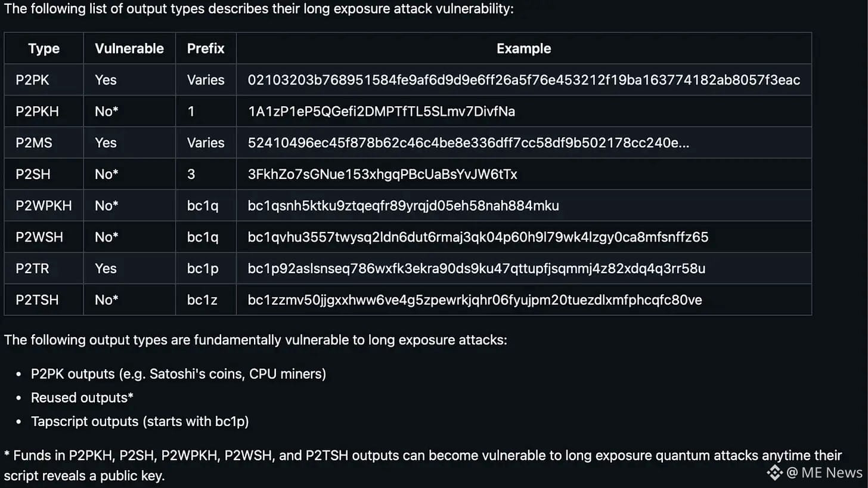868x488 pixels.
Task: Click the Example column header
Action: 524,48
